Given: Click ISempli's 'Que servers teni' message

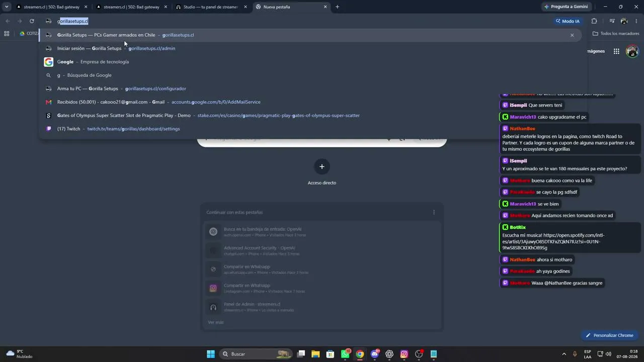Looking at the screenshot, I should pos(545,105).
